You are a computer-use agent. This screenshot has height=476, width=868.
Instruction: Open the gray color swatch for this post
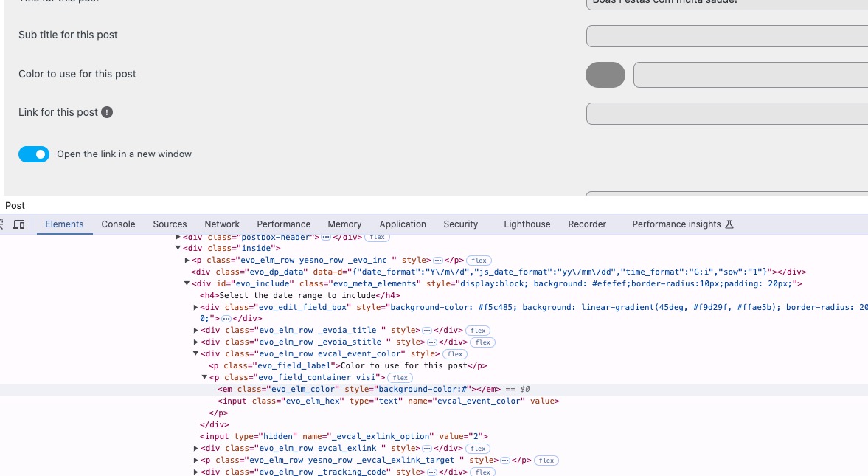click(605, 75)
